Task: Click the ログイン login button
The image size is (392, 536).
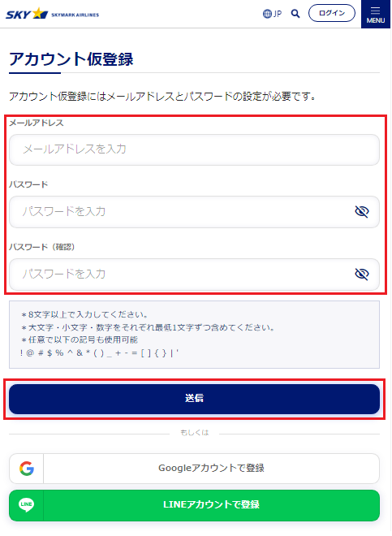Action: coord(331,13)
